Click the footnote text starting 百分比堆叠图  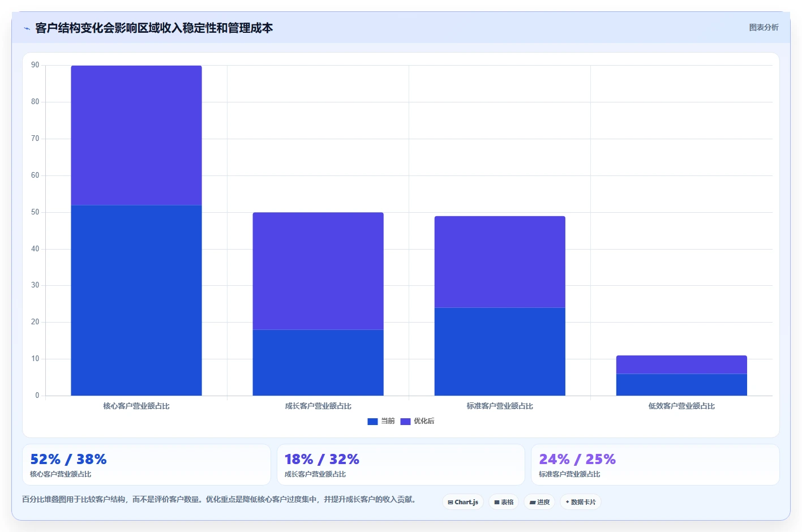pos(220,500)
